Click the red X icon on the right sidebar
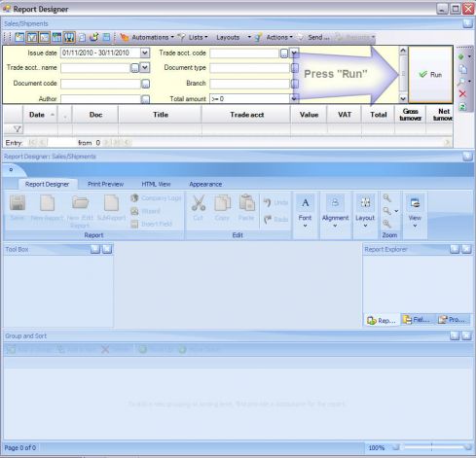This screenshot has width=476, height=458. tap(462, 94)
